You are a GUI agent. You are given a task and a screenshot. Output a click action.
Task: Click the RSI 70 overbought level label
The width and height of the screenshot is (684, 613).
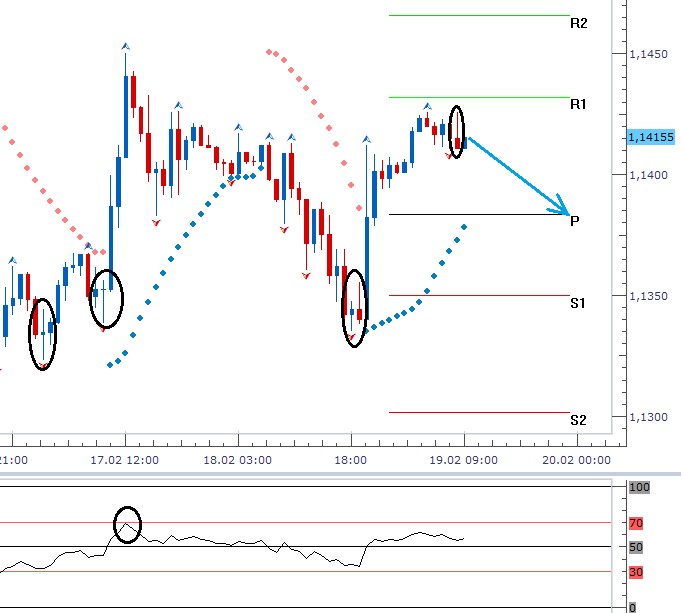pos(636,523)
